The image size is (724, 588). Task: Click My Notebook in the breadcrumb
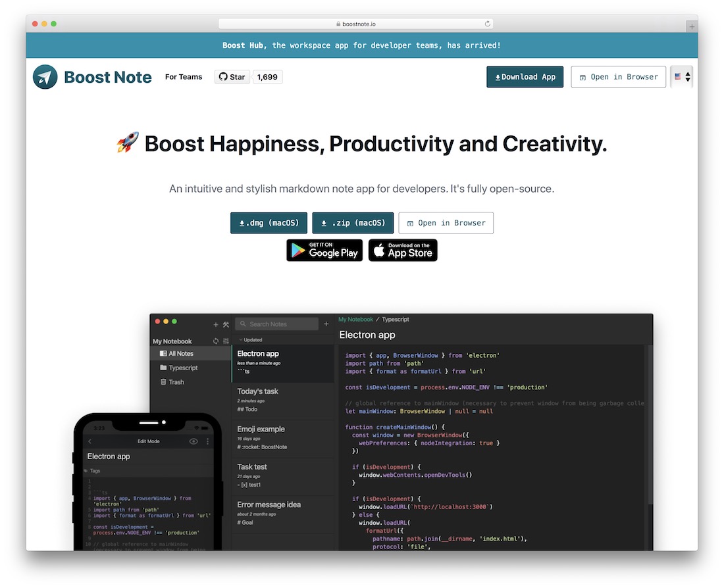point(355,320)
